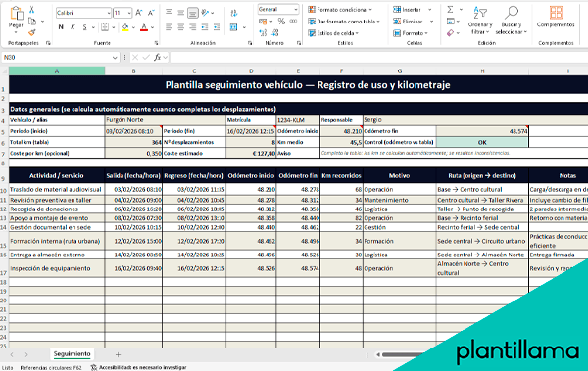Open the Portapapeles dialog launcher
The width and height of the screenshot is (588, 371).
[x=48, y=43]
